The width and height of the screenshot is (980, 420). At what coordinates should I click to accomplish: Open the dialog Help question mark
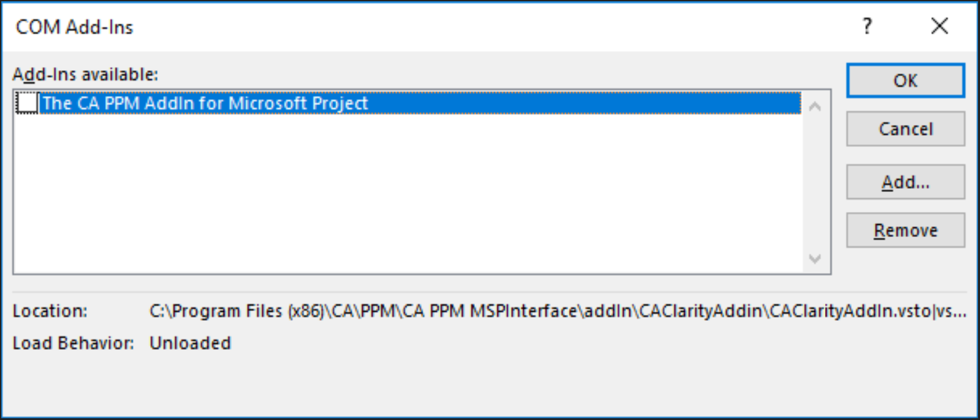coord(868,27)
